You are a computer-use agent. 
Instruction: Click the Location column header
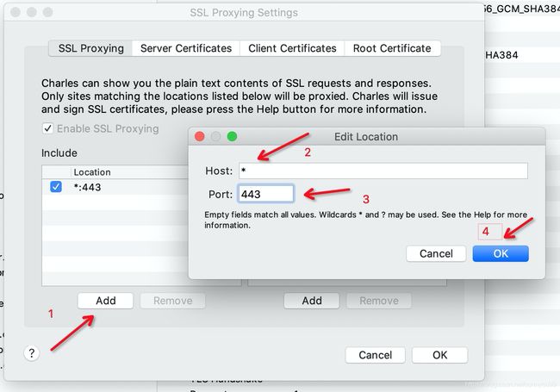click(129, 172)
